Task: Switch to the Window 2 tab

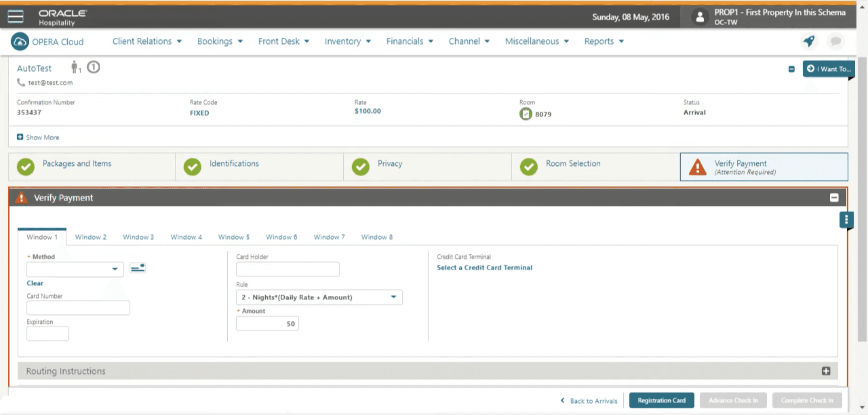Action: (x=90, y=237)
